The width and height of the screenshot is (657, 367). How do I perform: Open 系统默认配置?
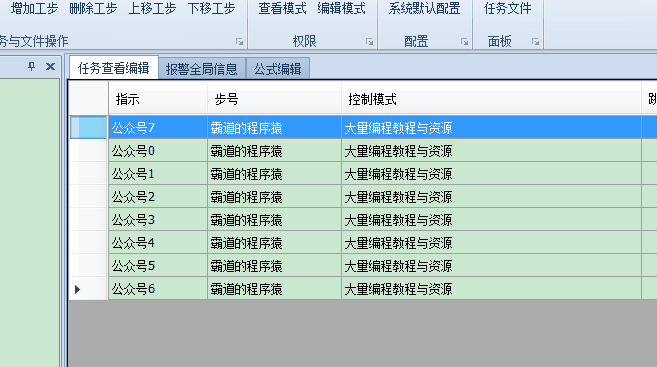(424, 8)
